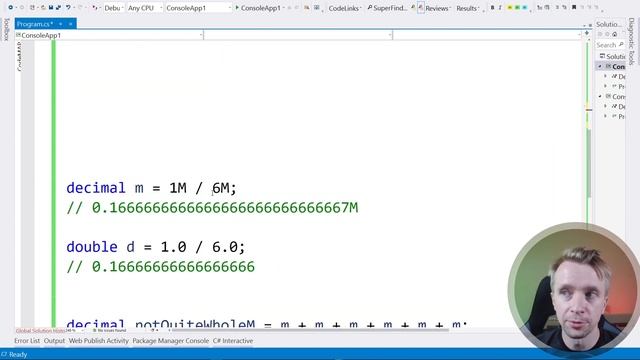Screen dimensions: 640x360
Task: Open the Output tab
Action: tap(54, 341)
